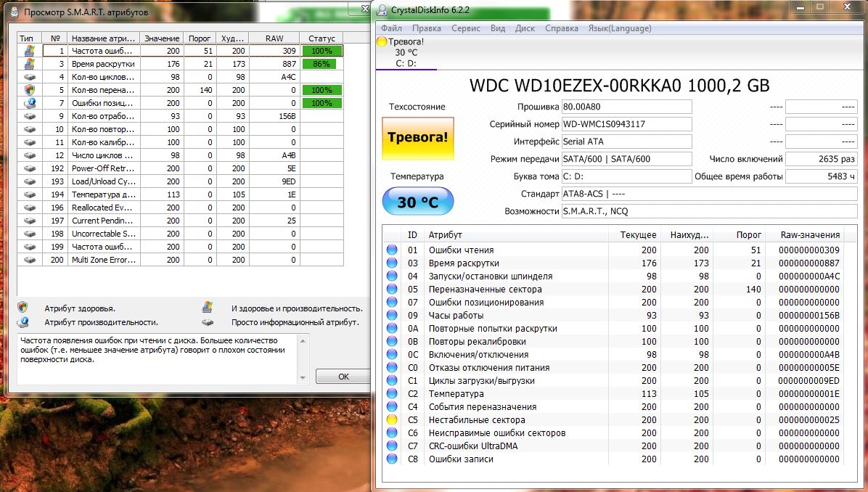Viewport: 868px width, 492px height.
Task: Open the Диск menu
Action: point(525,28)
